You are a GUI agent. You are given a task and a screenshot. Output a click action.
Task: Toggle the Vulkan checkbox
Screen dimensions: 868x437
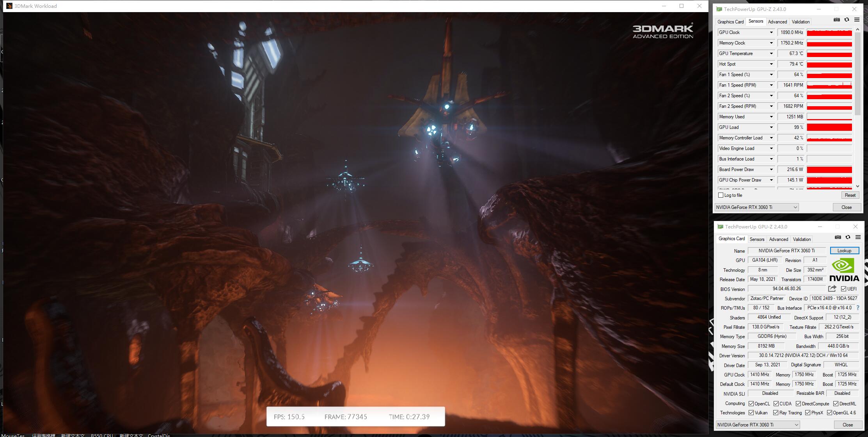pos(751,413)
